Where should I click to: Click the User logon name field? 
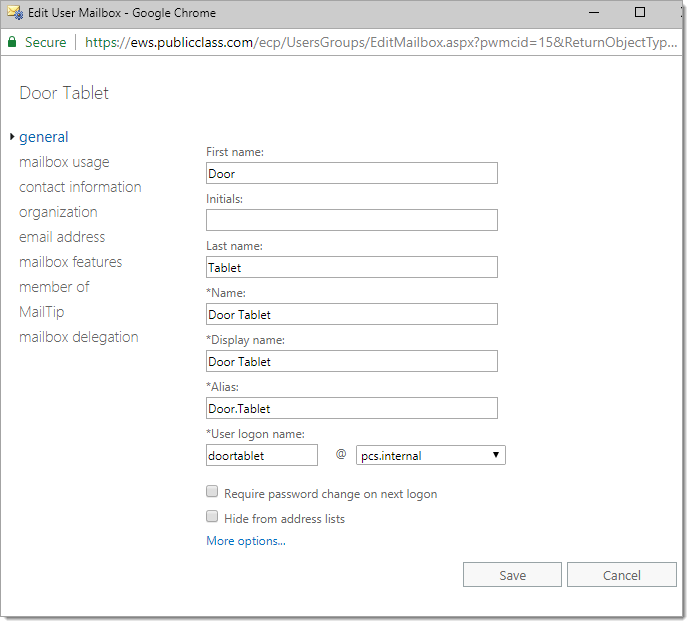click(x=261, y=456)
